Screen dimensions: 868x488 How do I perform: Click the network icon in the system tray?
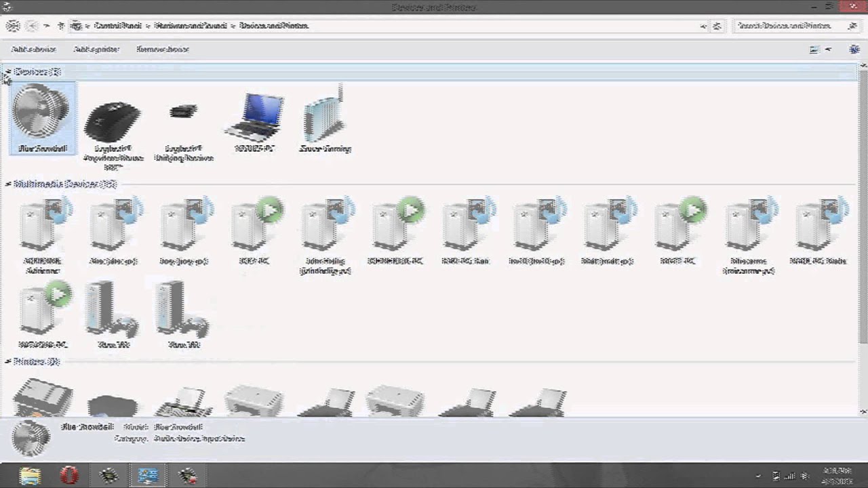pyautogui.click(x=790, y=476)
